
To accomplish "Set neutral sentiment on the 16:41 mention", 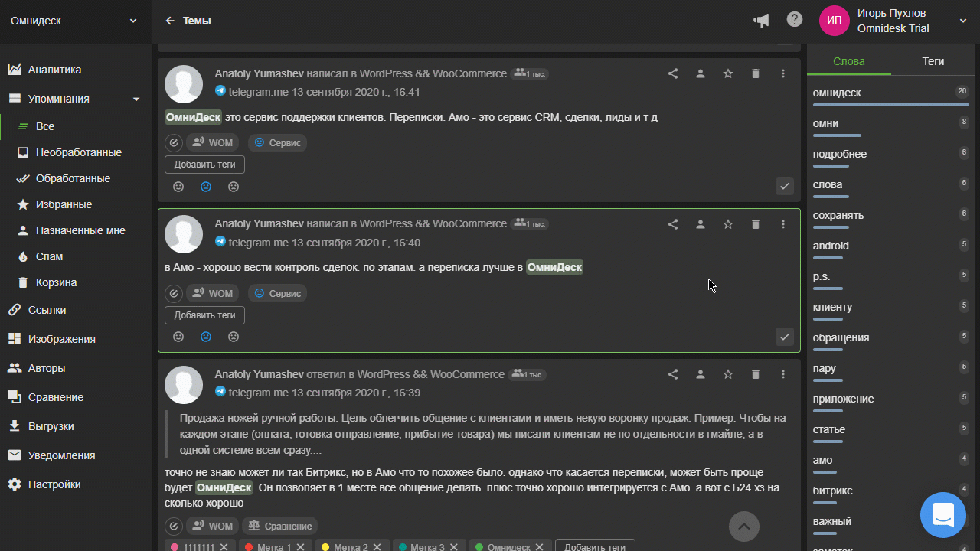I will pyautogui.click(x=206, y=187).
